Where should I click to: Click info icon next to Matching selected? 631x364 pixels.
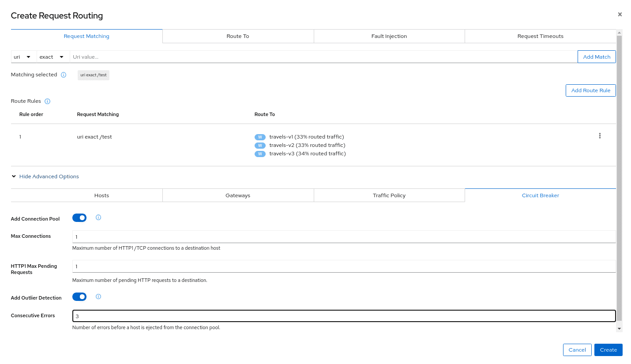pyautogui.click(x=64, y=75)
